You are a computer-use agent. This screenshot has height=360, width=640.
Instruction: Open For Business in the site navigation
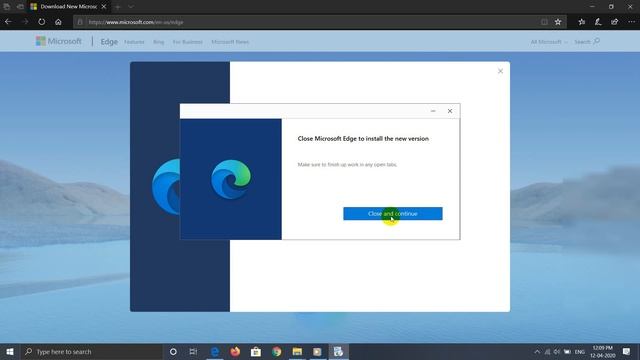(x=187, y=42)
